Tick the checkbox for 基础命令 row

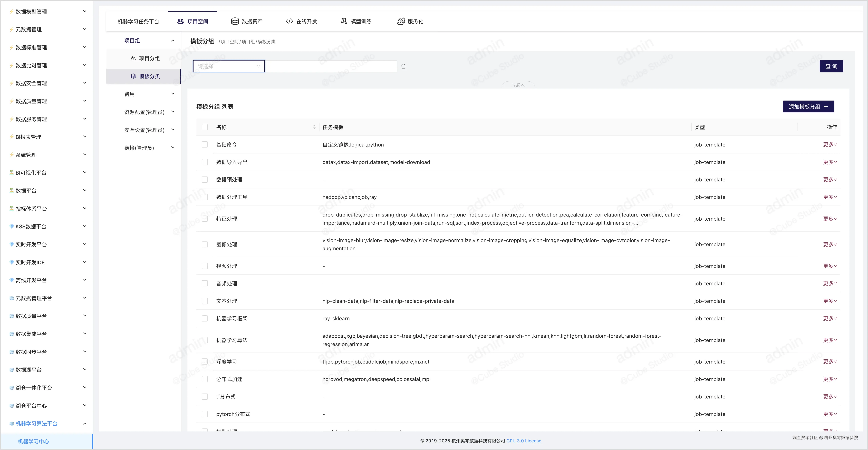(x=205, y=144)
